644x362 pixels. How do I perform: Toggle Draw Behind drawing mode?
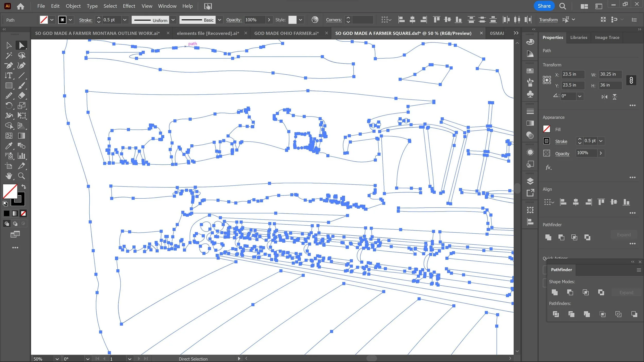pos(15,224)
